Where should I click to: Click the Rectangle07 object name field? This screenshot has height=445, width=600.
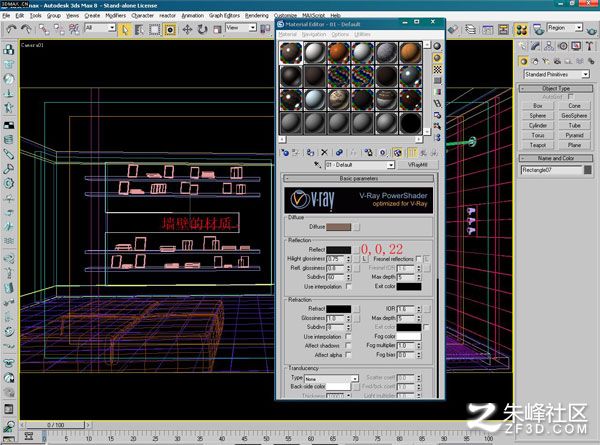point(551,170)
